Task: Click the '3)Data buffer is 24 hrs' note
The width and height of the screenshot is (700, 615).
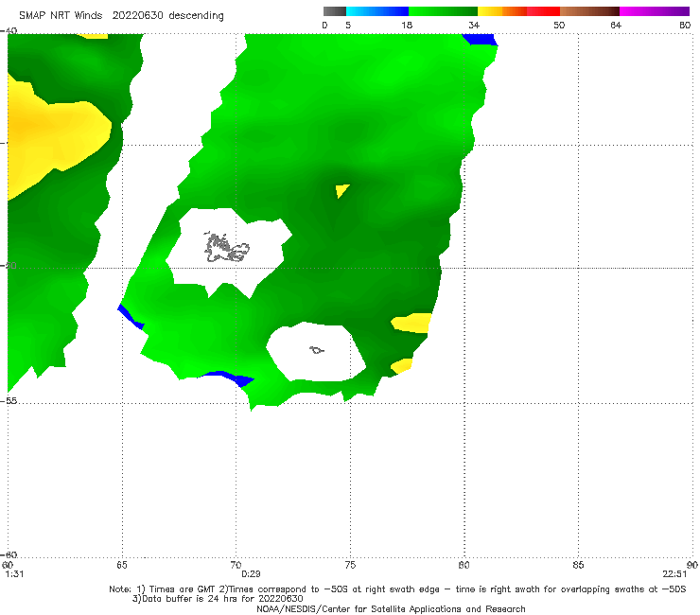Action: coord(218,599)
